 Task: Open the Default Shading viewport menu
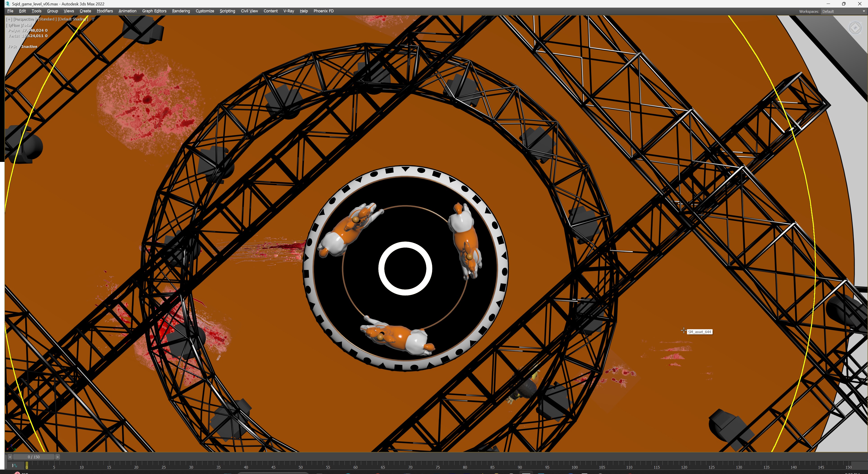73,19
